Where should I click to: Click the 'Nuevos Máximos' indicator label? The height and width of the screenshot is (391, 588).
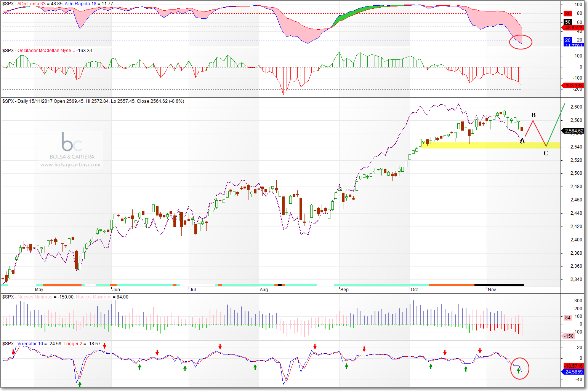tap(94, 297)
